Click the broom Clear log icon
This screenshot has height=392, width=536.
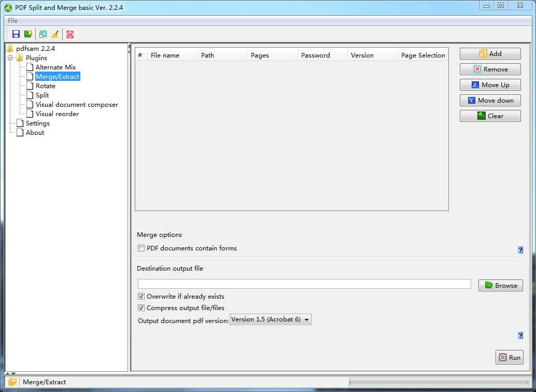coord(55,34)
